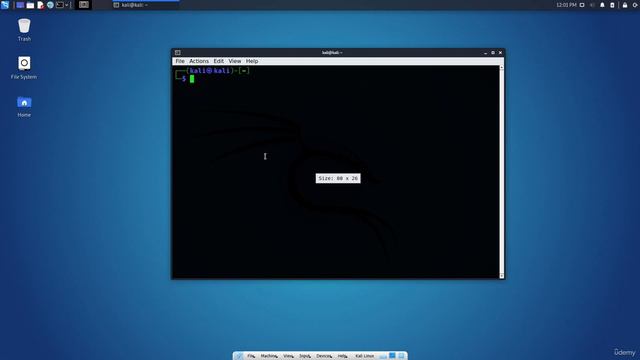Open VirtualBox File menu in bottom bar
Screen dimensions: 640x360
pos(251,356)
